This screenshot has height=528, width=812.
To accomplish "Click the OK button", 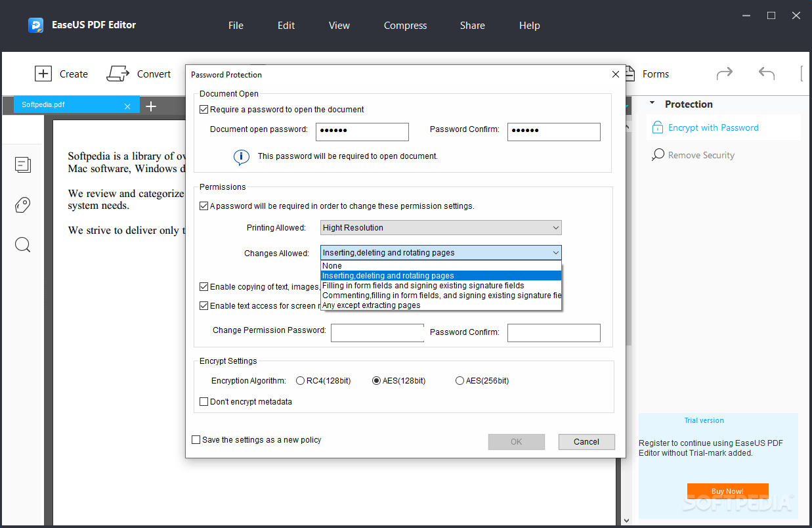I will pos(517,442).
